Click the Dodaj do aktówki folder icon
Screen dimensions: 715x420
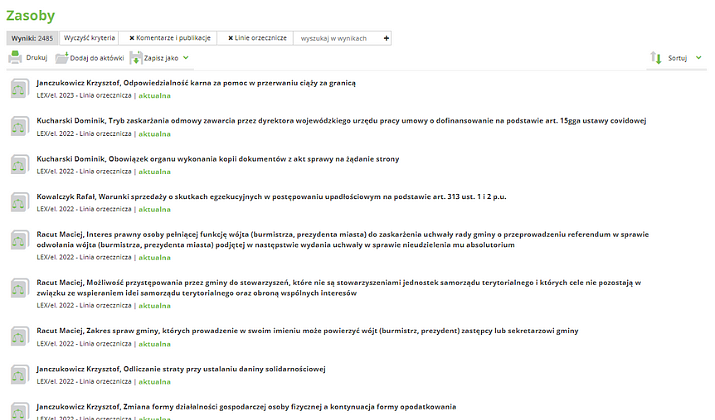click(x=62, y=58)
